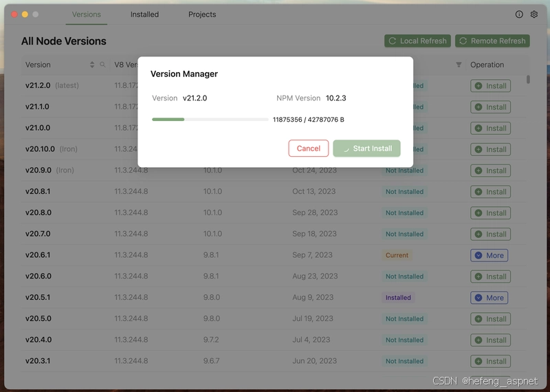550x392 pixels.
Task: Click the Version column search icon
Action: pos(102,65)
